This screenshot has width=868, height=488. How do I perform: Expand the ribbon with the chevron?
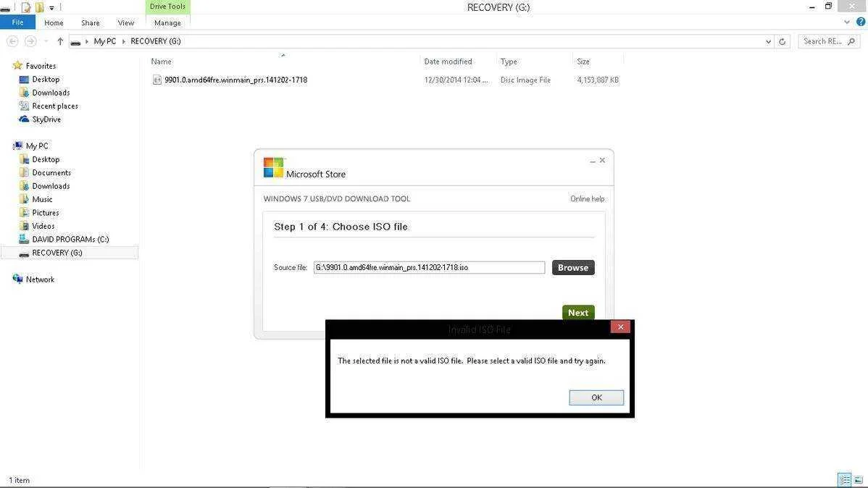coord(847,22)
